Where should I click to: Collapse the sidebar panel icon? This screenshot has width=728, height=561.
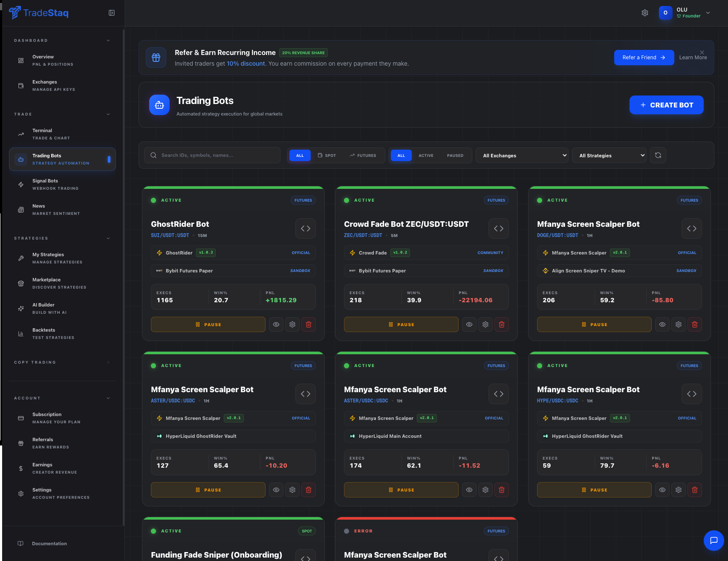point(112,13)
